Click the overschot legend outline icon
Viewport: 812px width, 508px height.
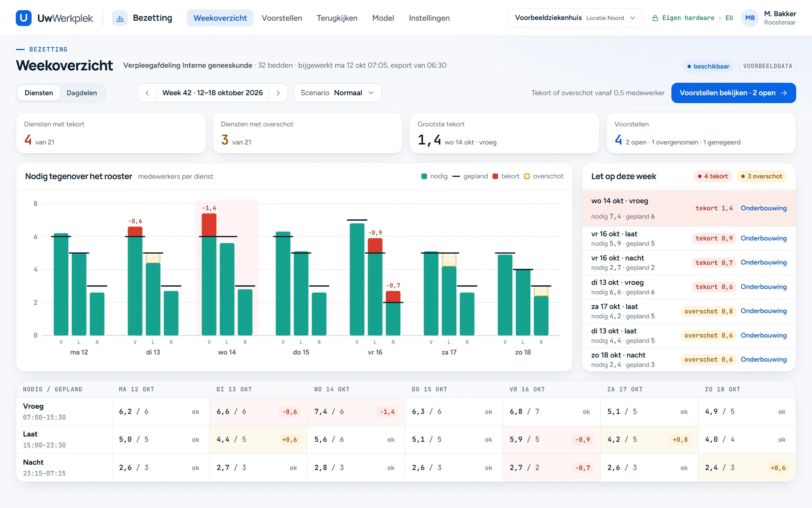tap(527, 176)
